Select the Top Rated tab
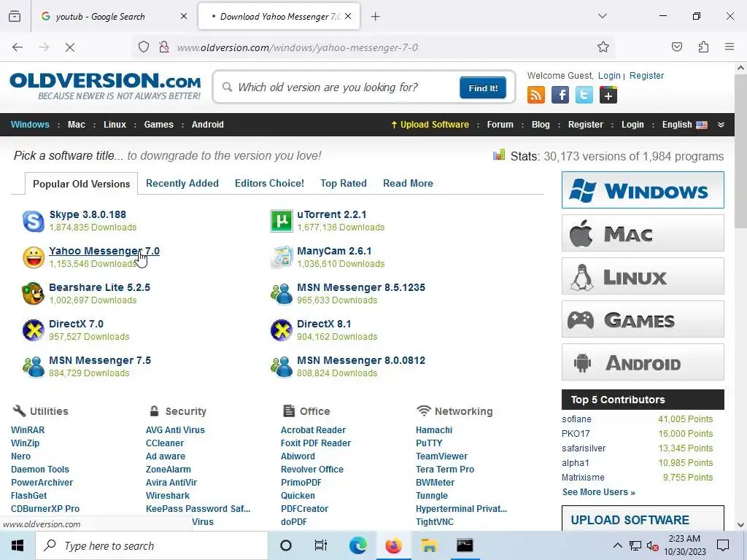747x560 pixels. [344, 183]
